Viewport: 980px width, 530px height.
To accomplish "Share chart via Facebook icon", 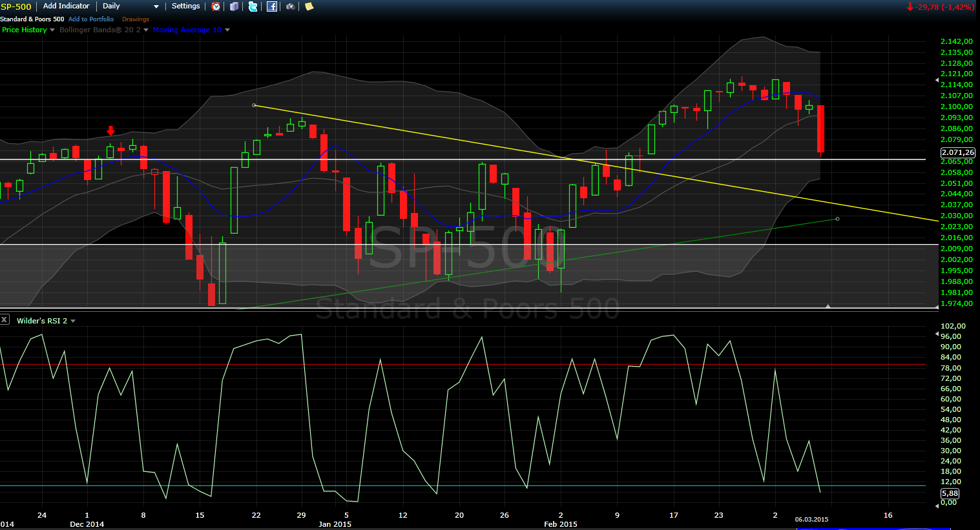I will [272, 6].
